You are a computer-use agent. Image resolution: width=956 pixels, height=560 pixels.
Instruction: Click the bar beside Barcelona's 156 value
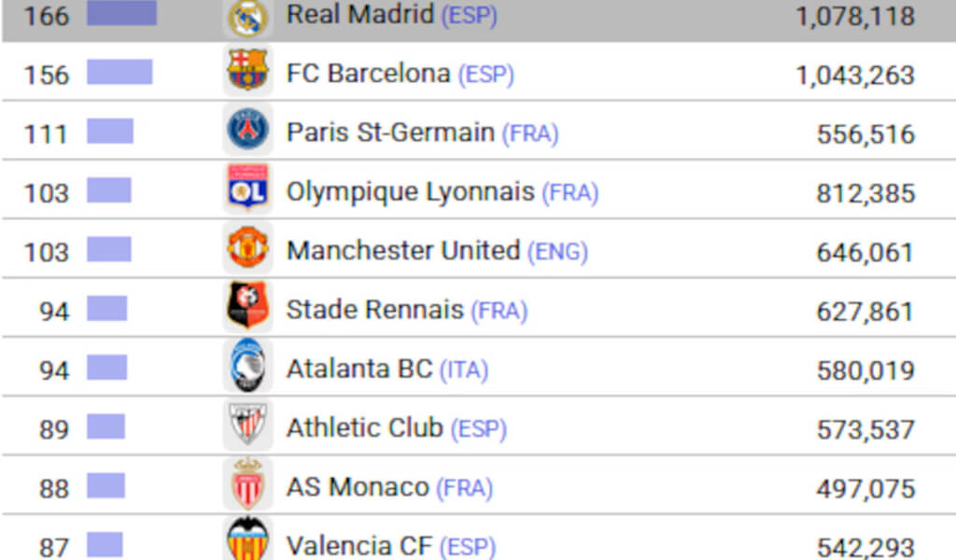point(119,72)
